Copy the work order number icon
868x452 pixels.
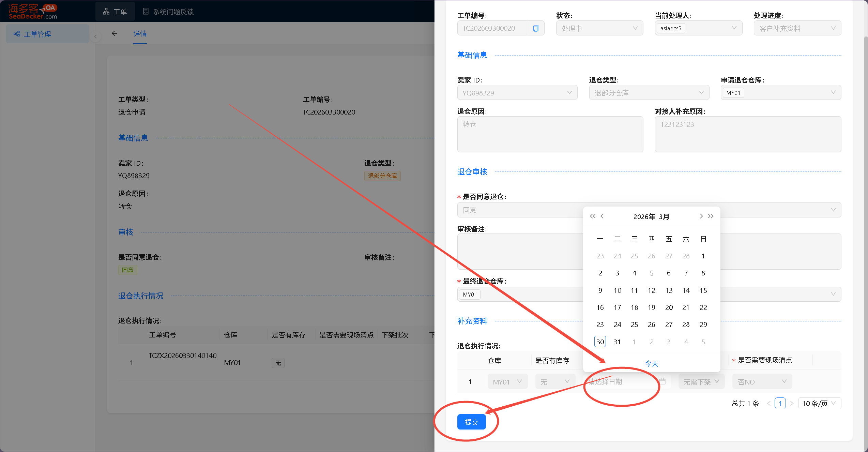tap(535, 28)
